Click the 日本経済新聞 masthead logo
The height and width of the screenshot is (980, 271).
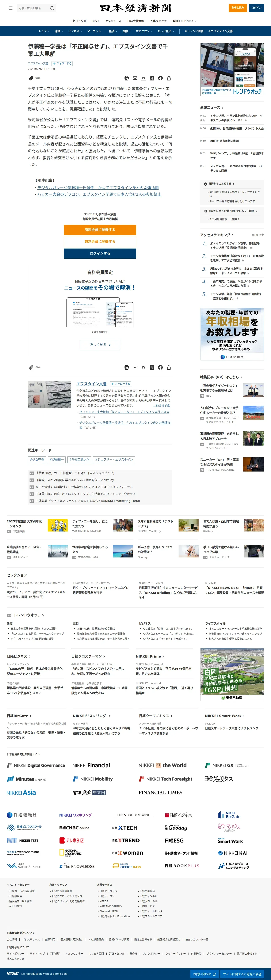pyautogui.click(x=135, y=8)
